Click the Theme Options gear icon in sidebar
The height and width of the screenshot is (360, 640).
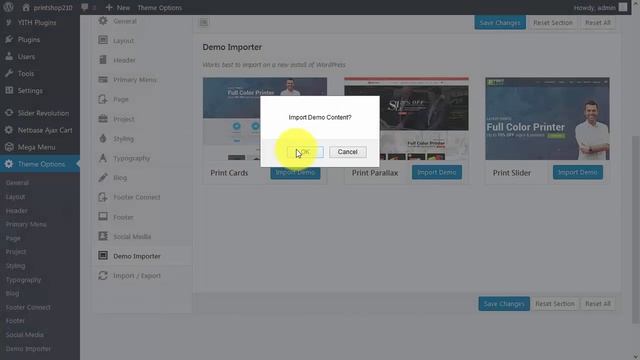[x=9, y=164]
